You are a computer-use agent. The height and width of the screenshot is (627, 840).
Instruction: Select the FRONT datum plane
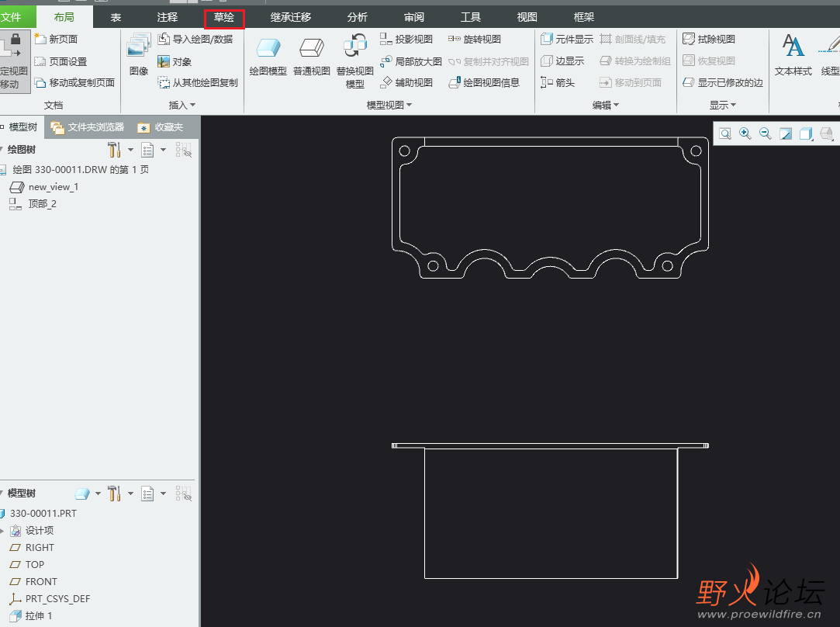[33, 582]
